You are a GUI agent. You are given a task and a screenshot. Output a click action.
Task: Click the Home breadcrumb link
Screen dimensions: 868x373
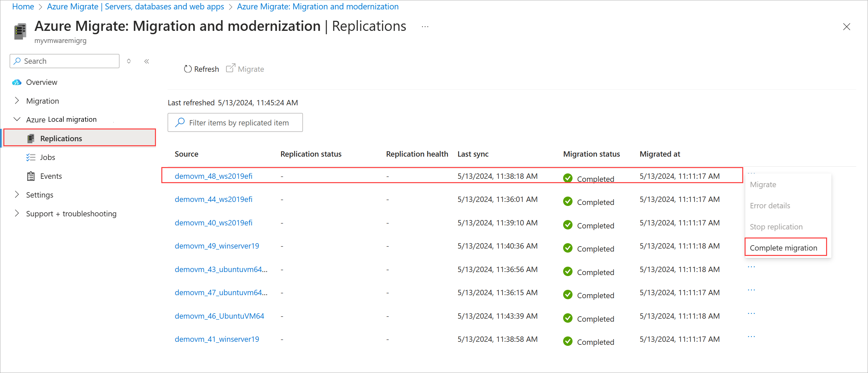tap(23, 6)
